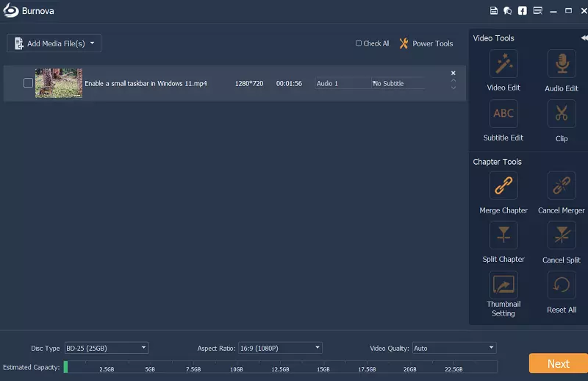Click the Cancel Merger icon
This screenshot has height=381, width=588.
pos(562,186)
